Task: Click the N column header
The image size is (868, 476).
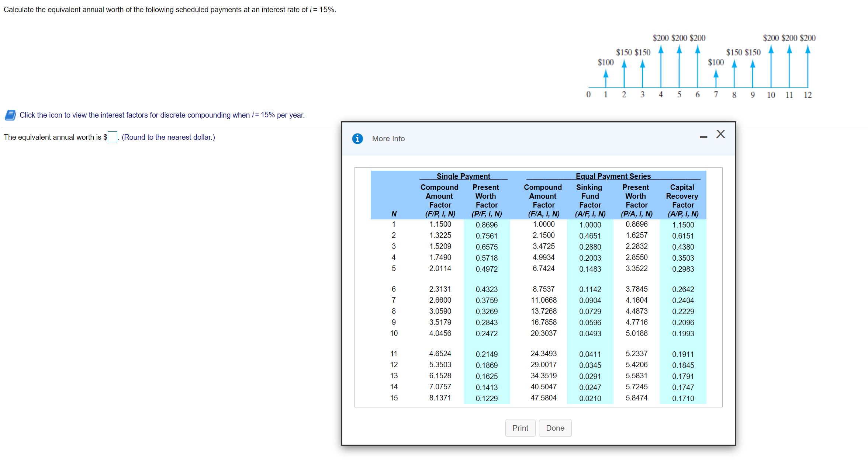Action: click(x=394, y=214)
